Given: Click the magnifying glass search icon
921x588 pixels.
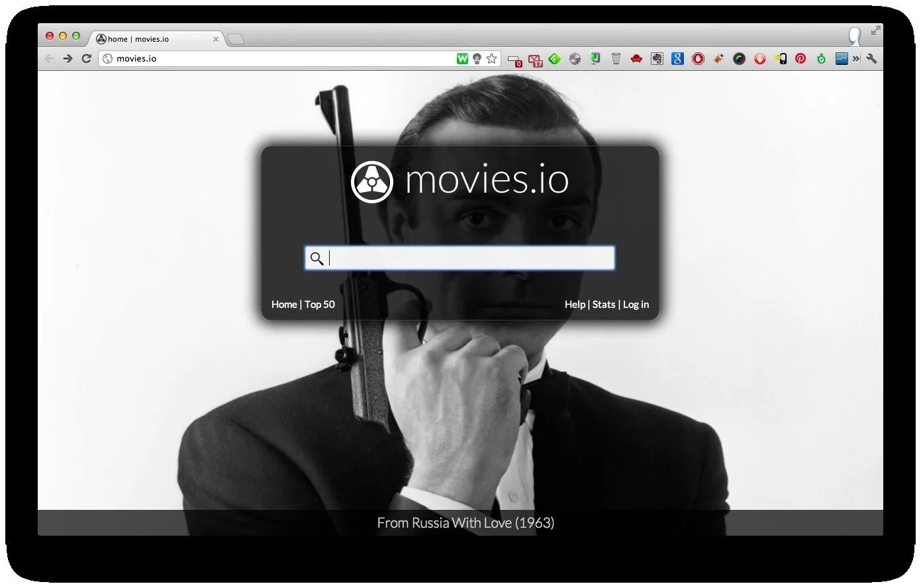Looking at the screenshot, I should click(317, 258).
